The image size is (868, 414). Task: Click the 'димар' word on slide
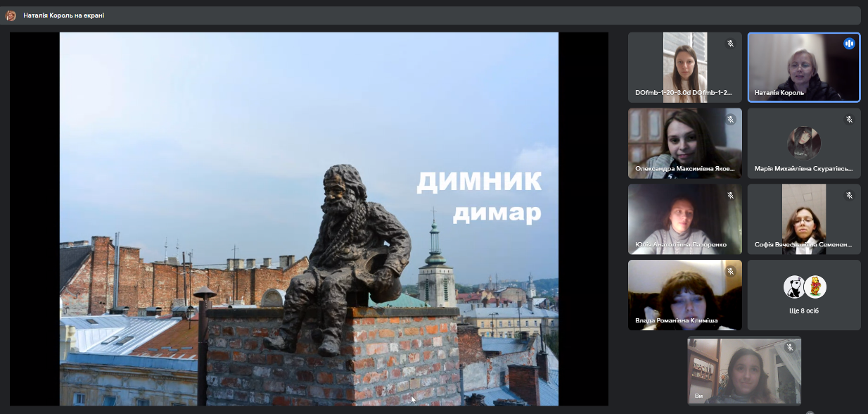tap(497, 212)
